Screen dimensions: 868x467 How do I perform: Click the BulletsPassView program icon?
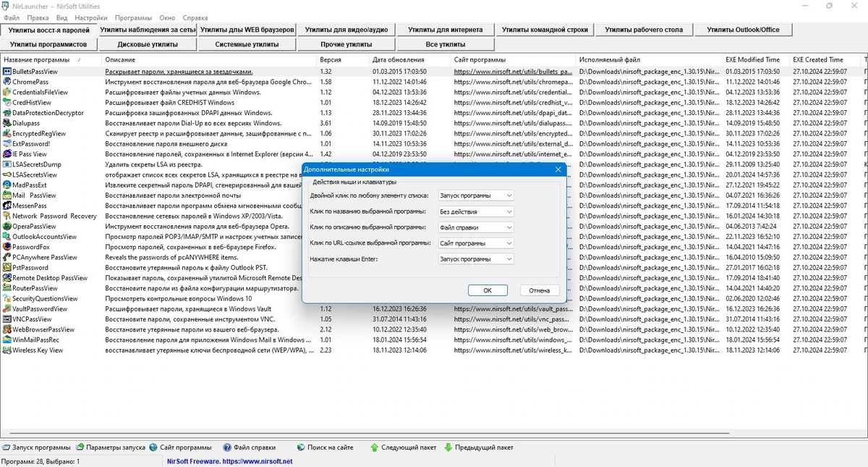tap(7, 72)
